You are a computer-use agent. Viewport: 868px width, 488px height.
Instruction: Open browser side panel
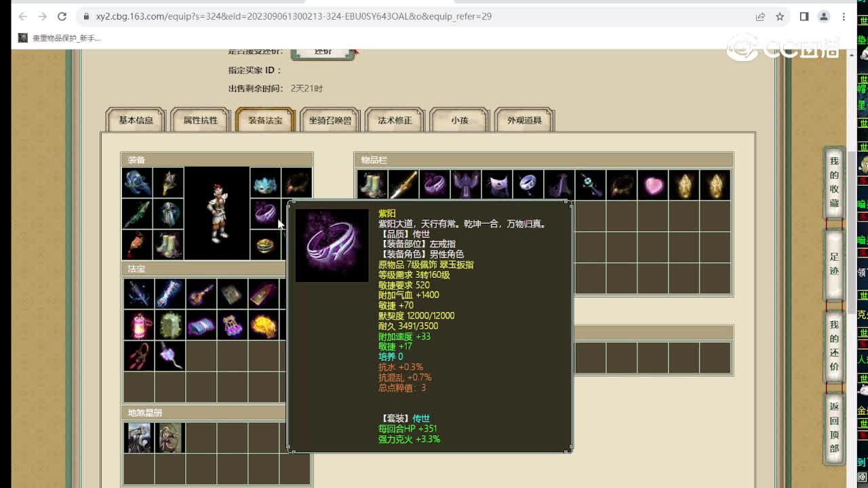(804, 16)
